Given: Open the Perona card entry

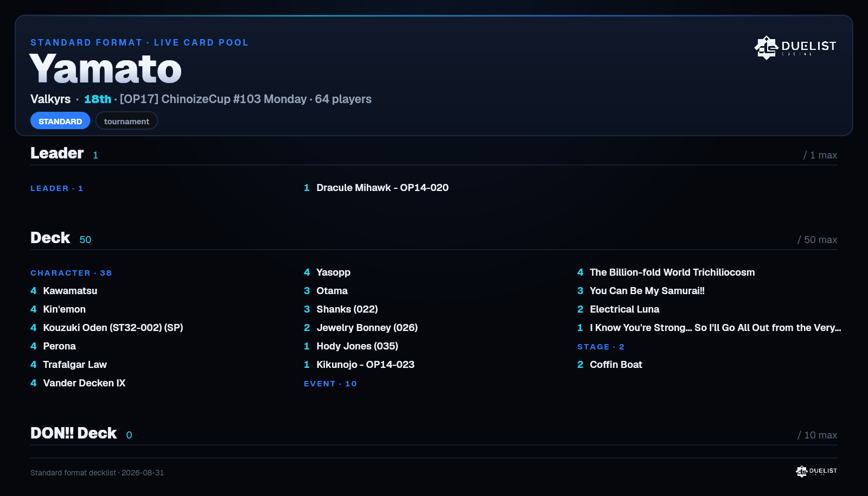Looking at the screenshot, I should tap(53, 346).
